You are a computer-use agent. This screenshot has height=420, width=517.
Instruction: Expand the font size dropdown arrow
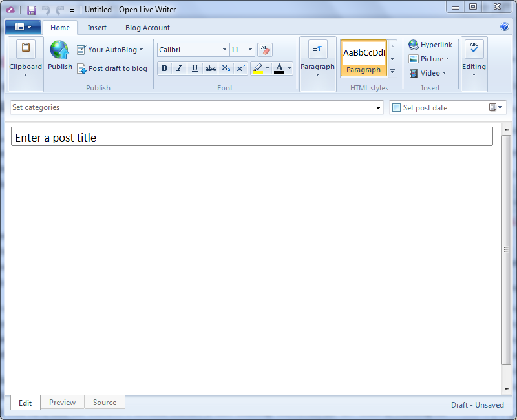[250, 50]
